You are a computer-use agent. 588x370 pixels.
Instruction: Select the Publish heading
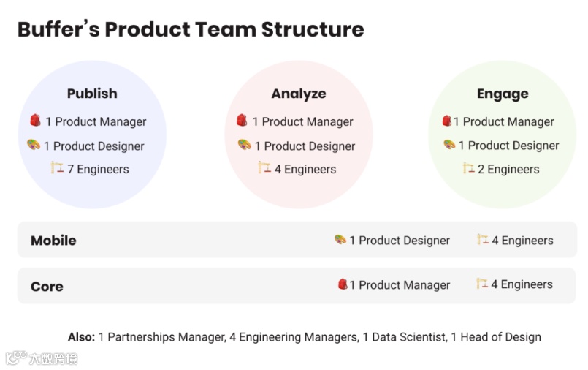pyautogui.click(x=92, y=94)
